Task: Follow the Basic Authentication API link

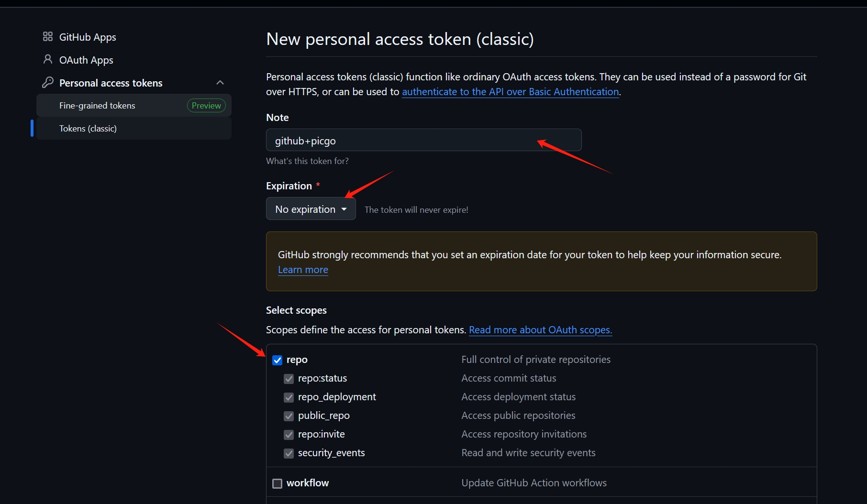Action: [510, 92]
